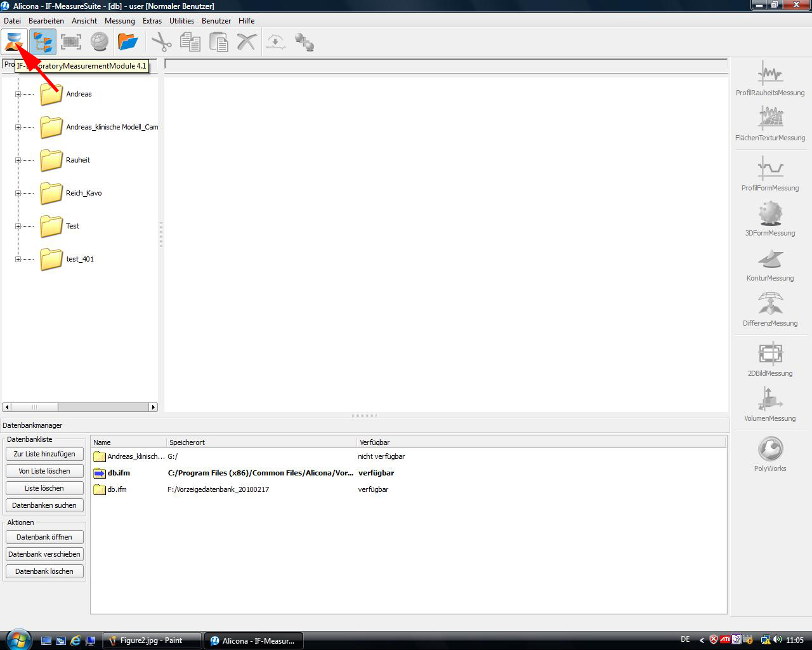Open the 3DFormMessung module

[x=770, y=219]
